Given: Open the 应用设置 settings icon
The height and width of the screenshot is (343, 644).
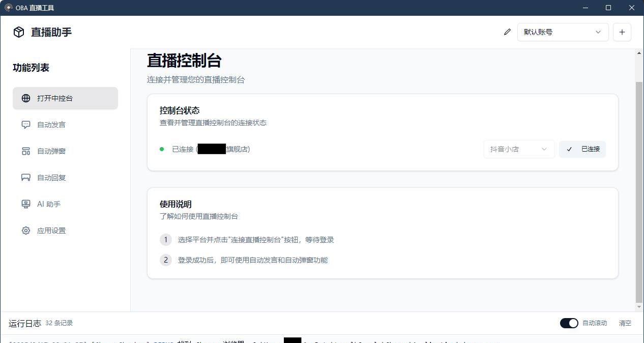Looking at the screenshot, I should pyautogui.click(x=25, y=231).
